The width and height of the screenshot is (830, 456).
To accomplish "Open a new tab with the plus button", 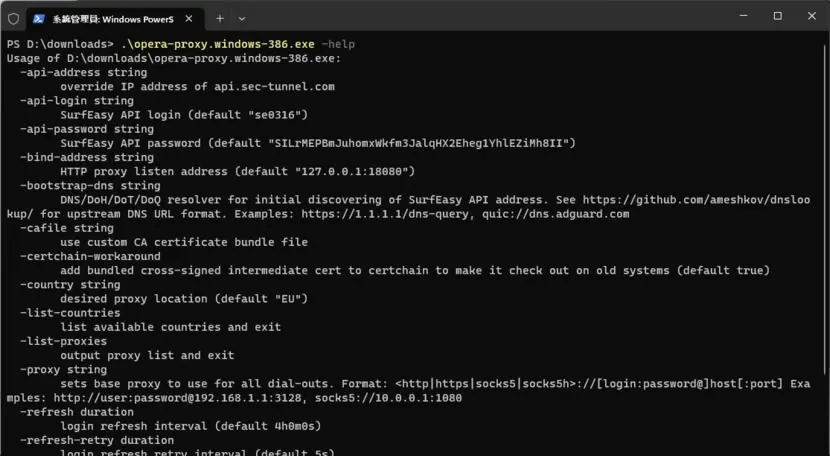I will click(220, 19).
